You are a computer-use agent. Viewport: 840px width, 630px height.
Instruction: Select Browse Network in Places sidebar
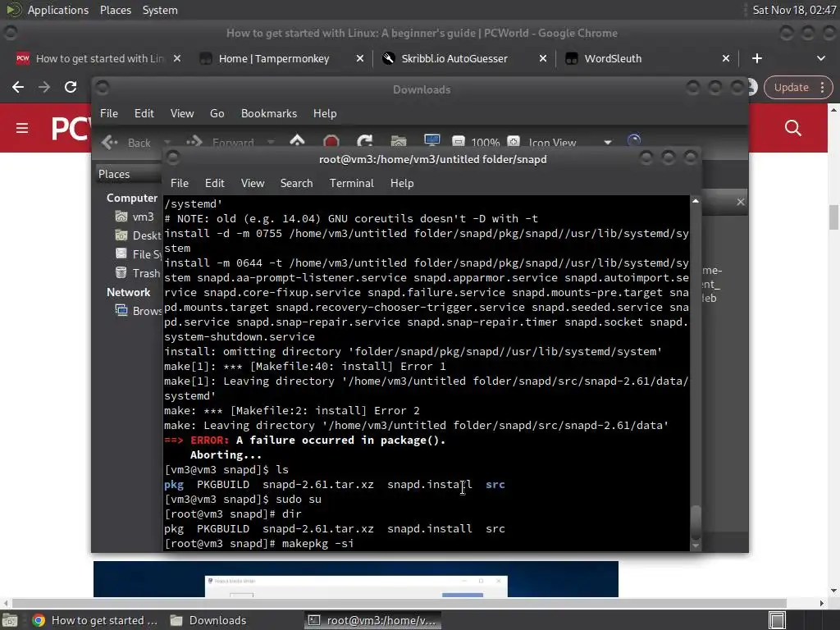point(138,311)
